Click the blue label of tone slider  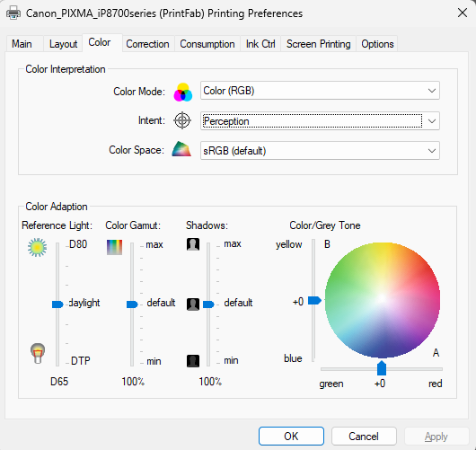(293, 358)
